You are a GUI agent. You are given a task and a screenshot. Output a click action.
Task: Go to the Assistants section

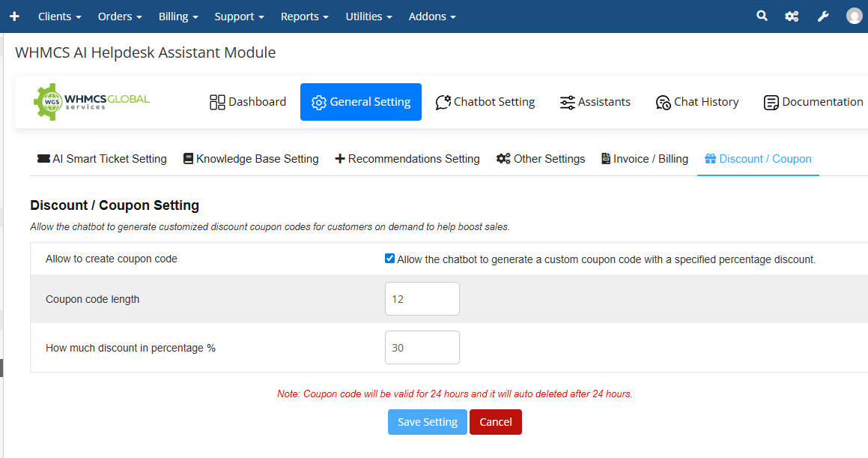pyautogui.click(x=595, y=102)
